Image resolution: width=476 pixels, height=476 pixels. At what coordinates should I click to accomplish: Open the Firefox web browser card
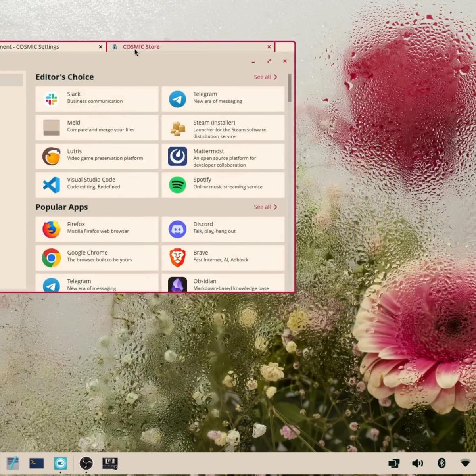97,229
